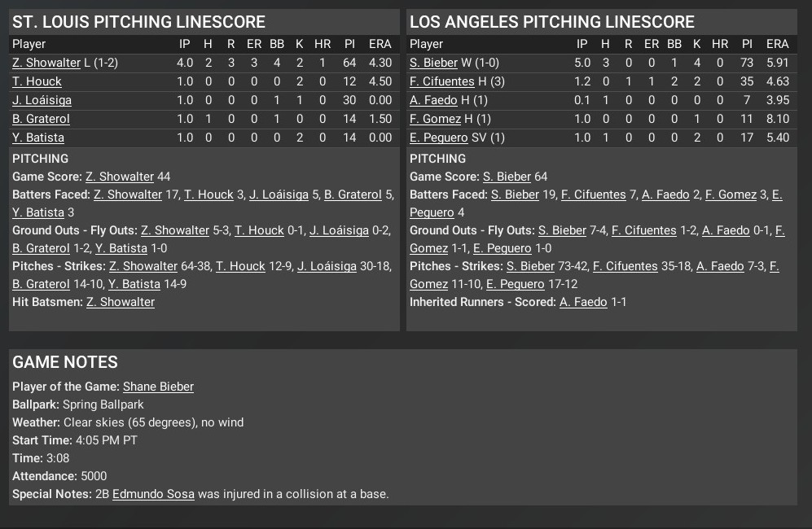The height and width of the screenshot is (529, 812).
Task: Click the Game Notes heading
Action: pyautogui.click(x=65, y=362)
